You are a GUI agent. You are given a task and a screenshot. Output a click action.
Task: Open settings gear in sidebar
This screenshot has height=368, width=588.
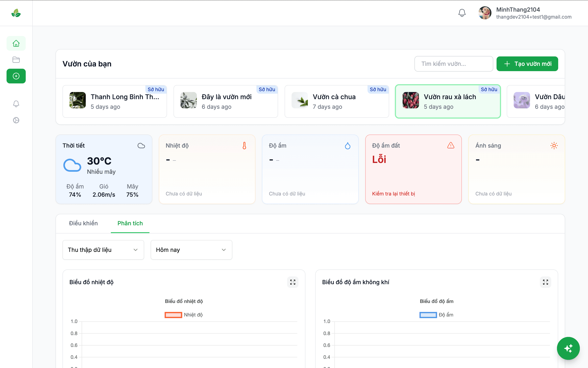coord(16,120)
